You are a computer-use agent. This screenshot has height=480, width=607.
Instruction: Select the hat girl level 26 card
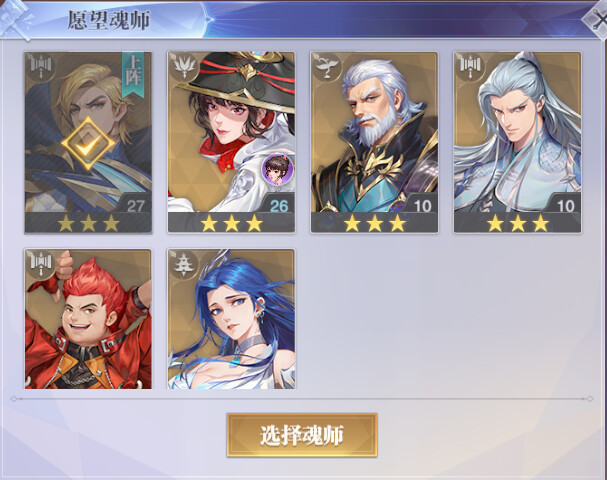coord(231,142)
